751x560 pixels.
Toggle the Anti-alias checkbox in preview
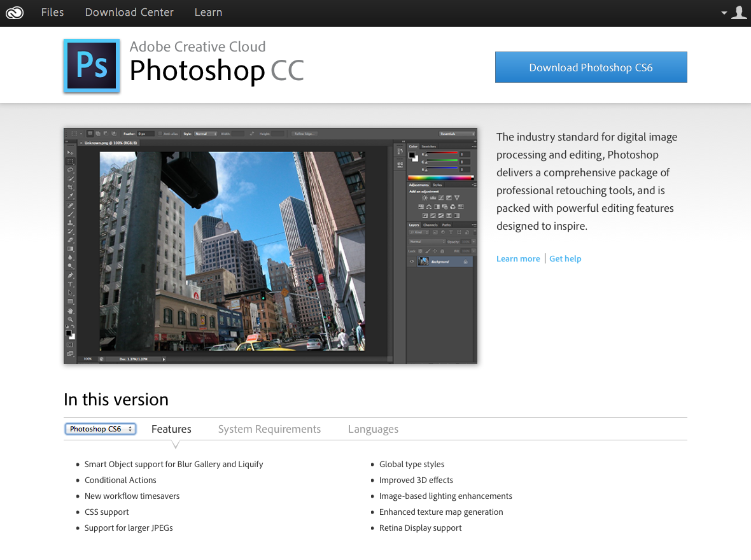[x=160, y=134]
